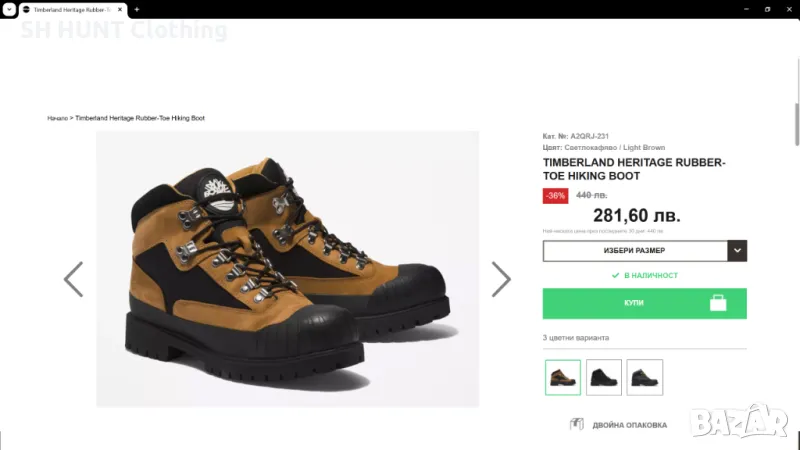
Task: Click the size dropdown arrow button
Action: click(737, 251)
